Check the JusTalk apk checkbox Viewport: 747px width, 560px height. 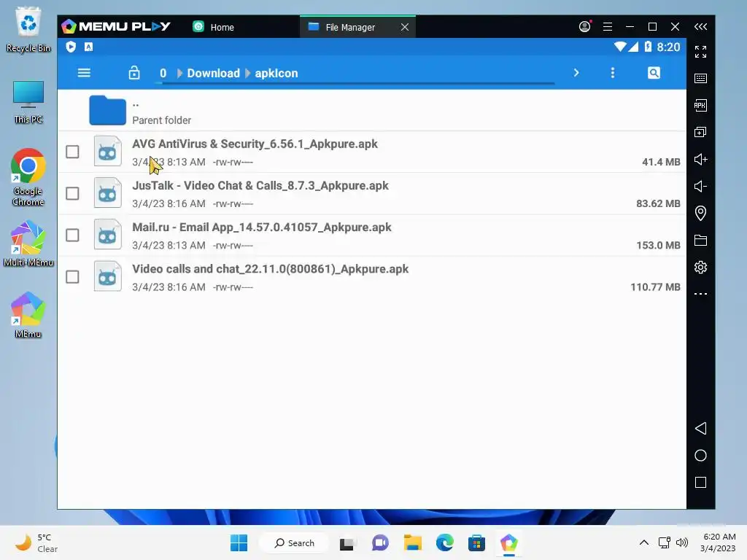(72, 193)
